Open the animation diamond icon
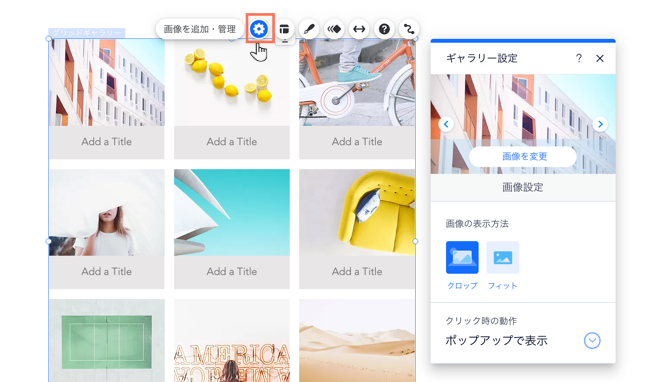The image size is (660, 382). [x=334, y=29]
